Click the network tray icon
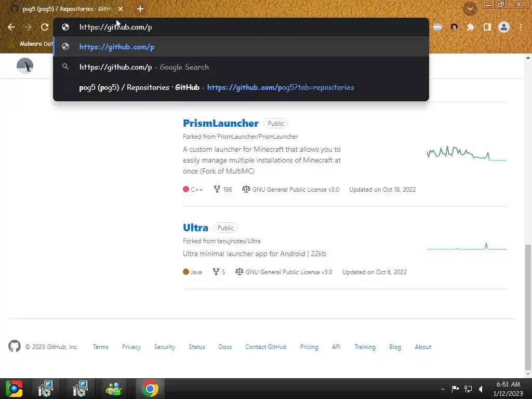This screenshot has height=399, width=532. point(468,389)
